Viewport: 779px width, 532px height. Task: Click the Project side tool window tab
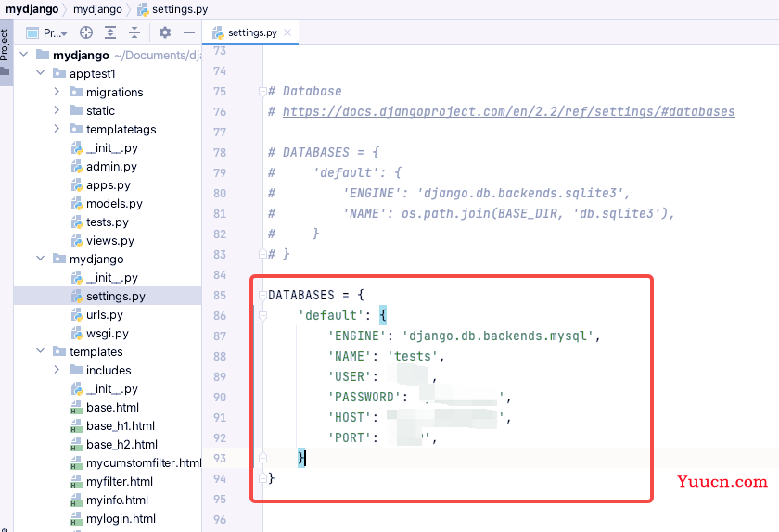point(6,52)
